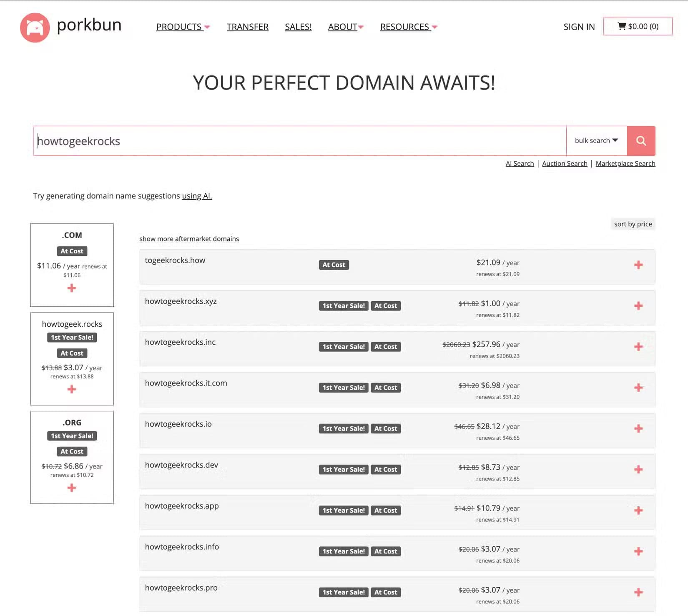Add howtogeekrocks.pro to cart
This screenshot has height=616, width=688.
tap(638, 592)
